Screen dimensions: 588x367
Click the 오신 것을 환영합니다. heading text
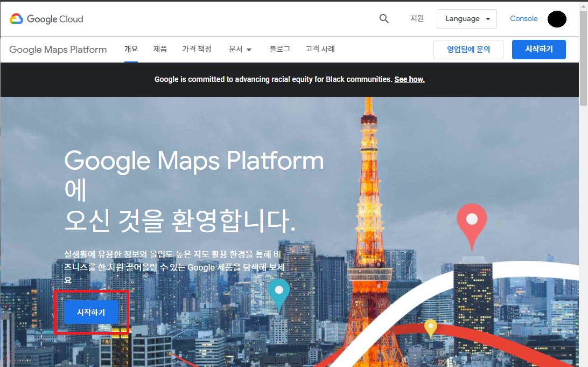(x=180, y=220)
